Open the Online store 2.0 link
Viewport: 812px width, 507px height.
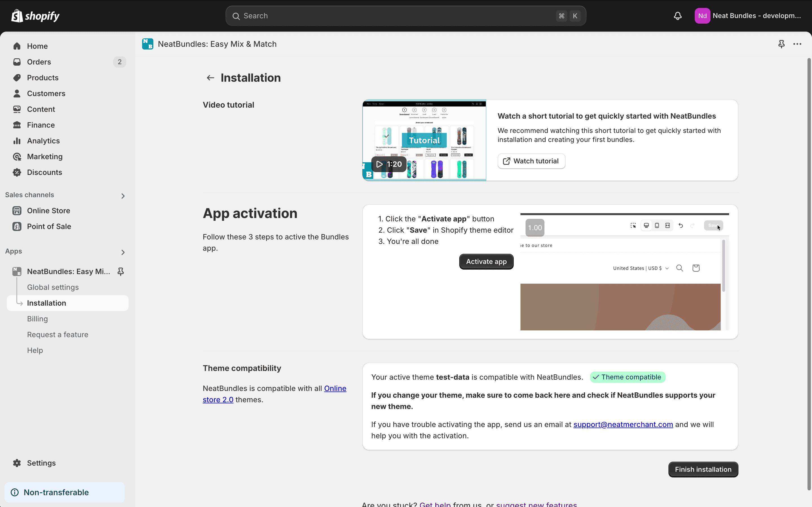(x=274, y=394)
